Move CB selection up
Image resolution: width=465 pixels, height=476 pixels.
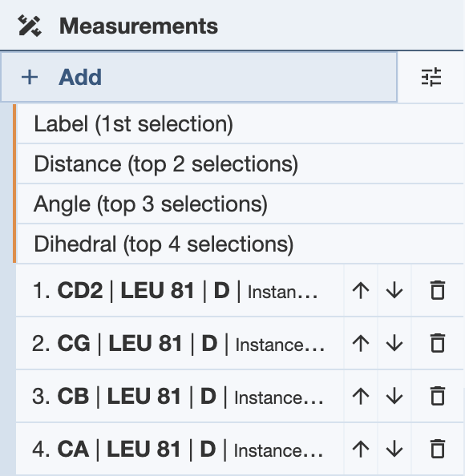pyautogui.click(x=361, y=396)
